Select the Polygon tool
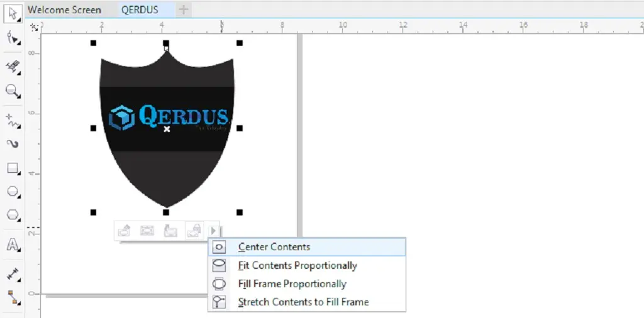 tap(13, 214)
